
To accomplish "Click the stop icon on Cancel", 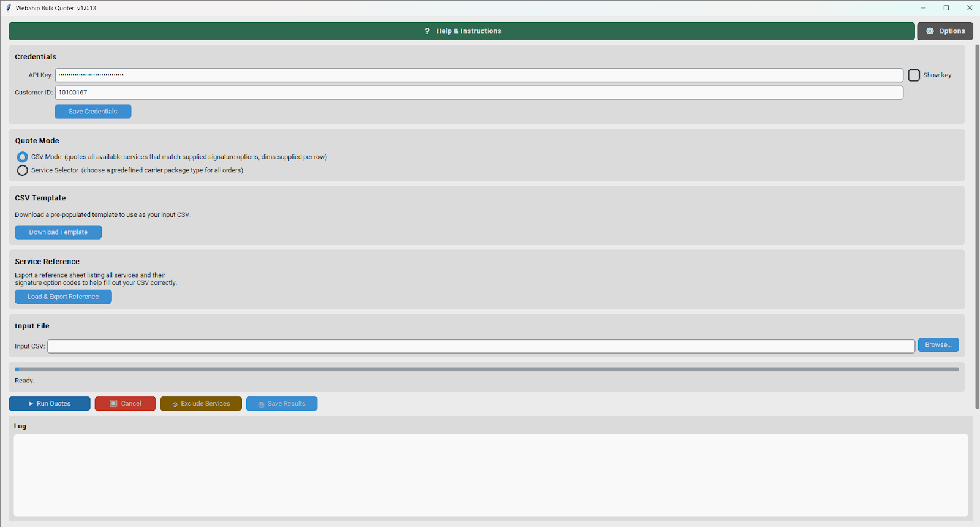I will click(x=113, y=404).
